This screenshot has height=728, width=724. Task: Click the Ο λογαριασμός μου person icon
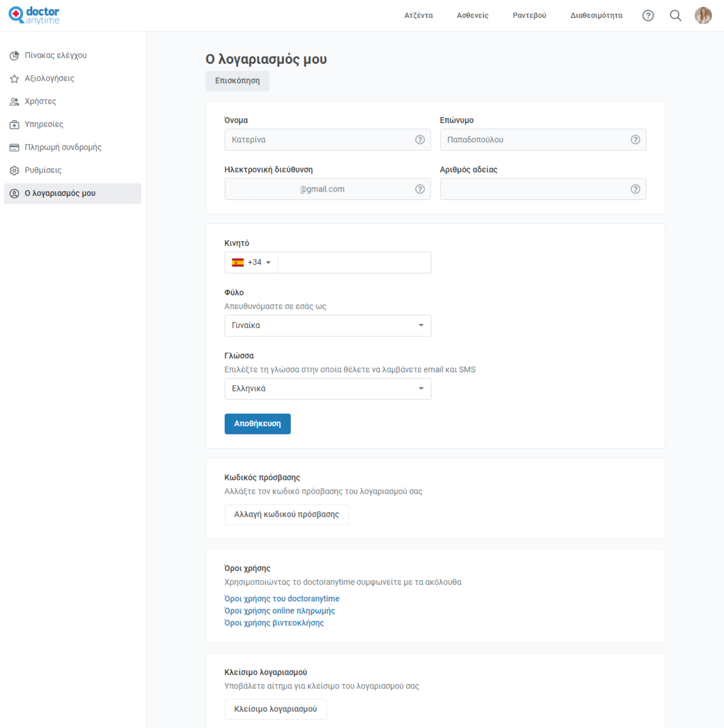(15, 193)
